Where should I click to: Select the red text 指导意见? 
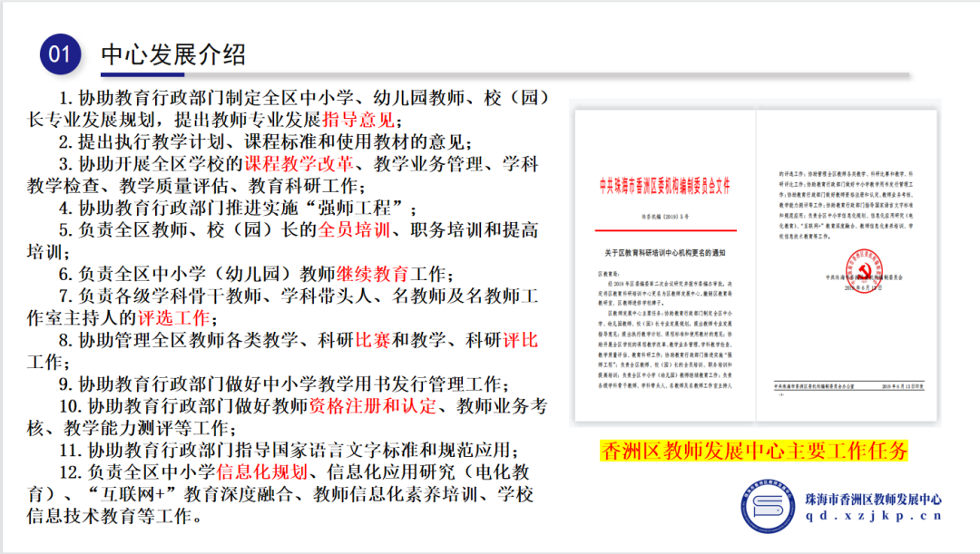coord(358,120)
